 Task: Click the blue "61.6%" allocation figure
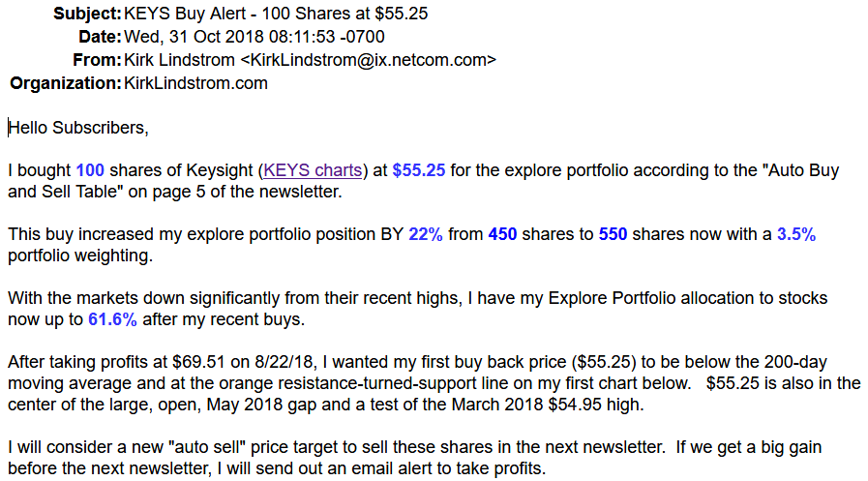[112, 318]
